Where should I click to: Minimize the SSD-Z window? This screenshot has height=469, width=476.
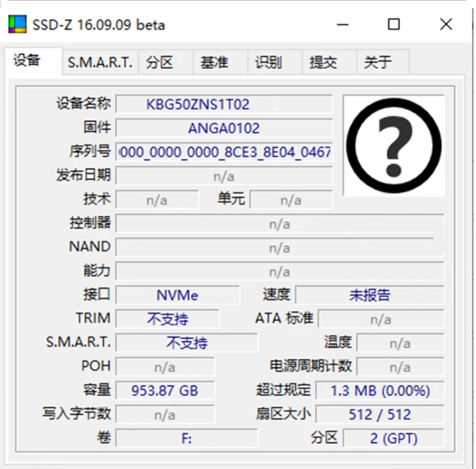coord(343,25)
